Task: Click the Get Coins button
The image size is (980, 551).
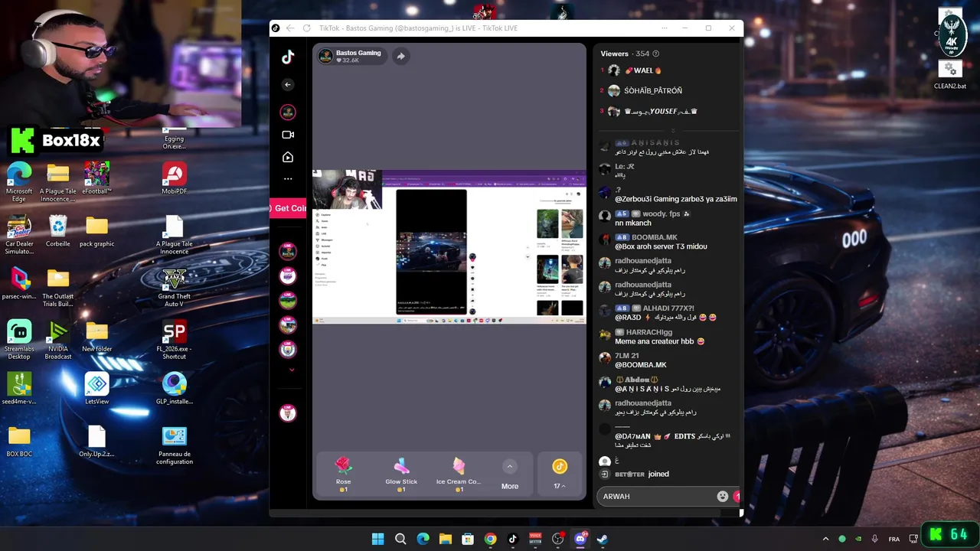Action: (288, 208)
